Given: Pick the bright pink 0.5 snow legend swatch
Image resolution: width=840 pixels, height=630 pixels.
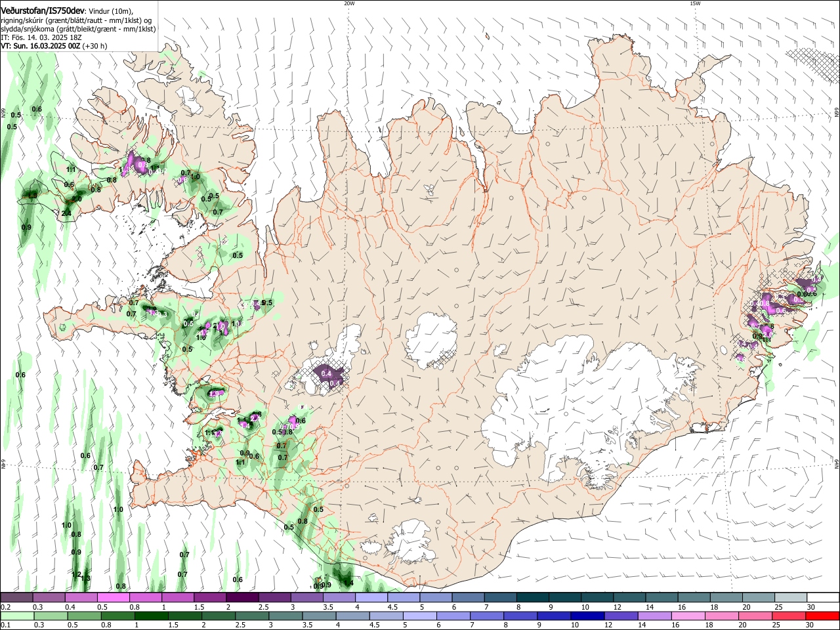Looking at the screenshot, I should [x=113, y=597].
